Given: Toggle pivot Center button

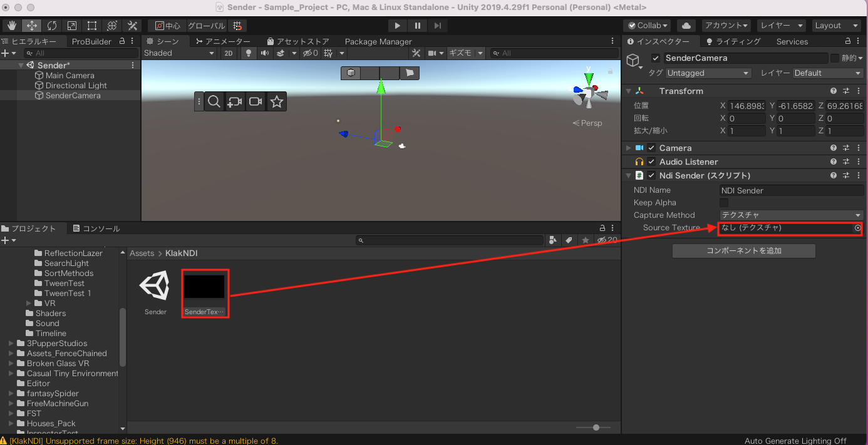Looking at the screenshot, I should coord(167,26).
